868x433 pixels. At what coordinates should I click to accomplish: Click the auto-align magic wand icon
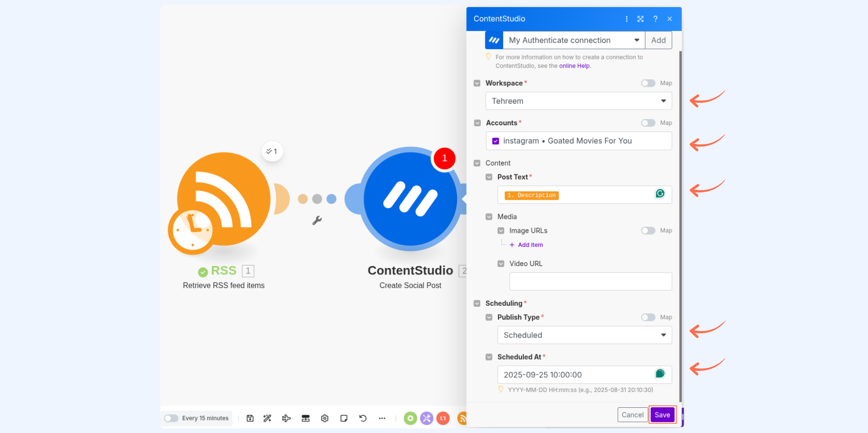click(268, 418)
